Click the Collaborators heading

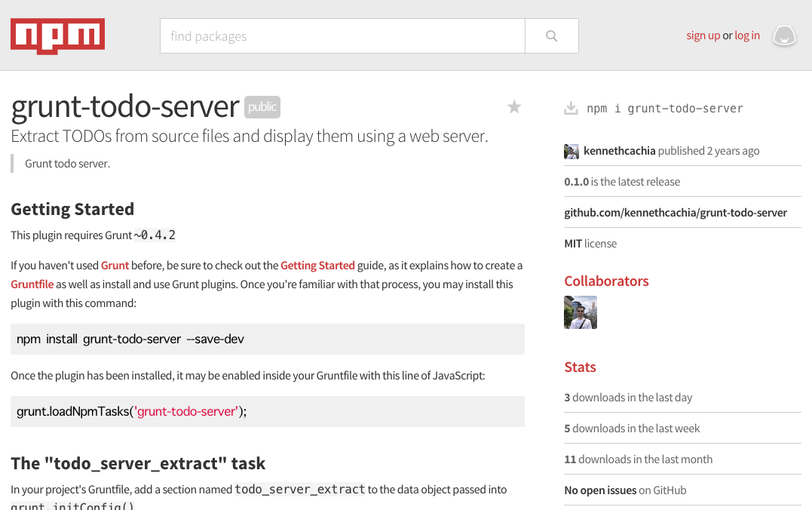[x=606, y=281]
